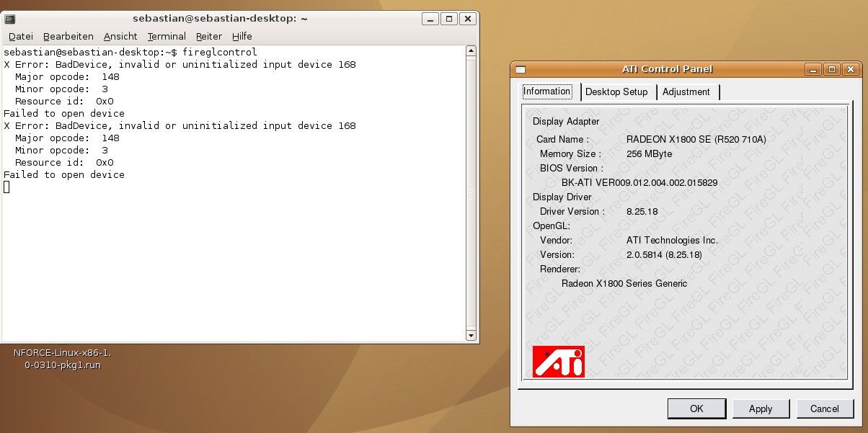Click OpenGL version 2.0.5814 value
The width and height of the screenshot is (868, 433).
coord(664,254)
